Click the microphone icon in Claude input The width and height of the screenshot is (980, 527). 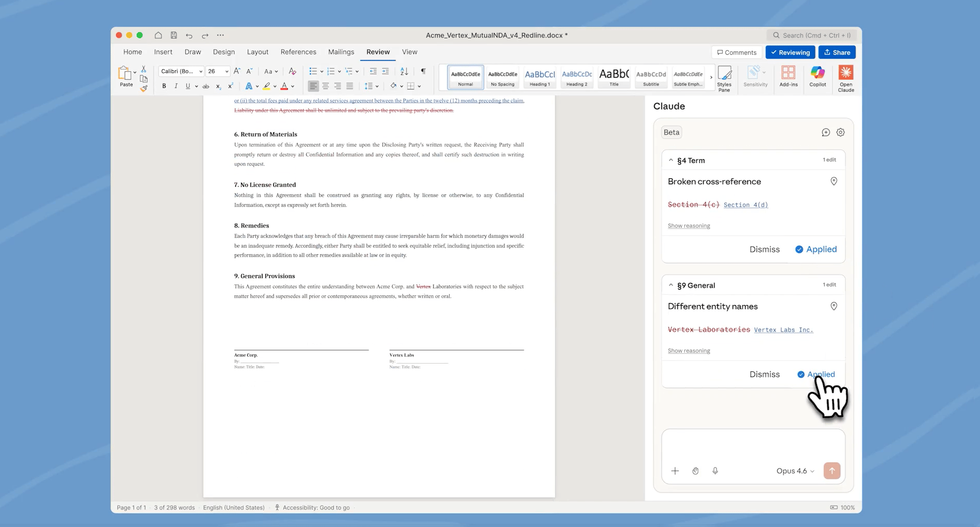[715, 471]
